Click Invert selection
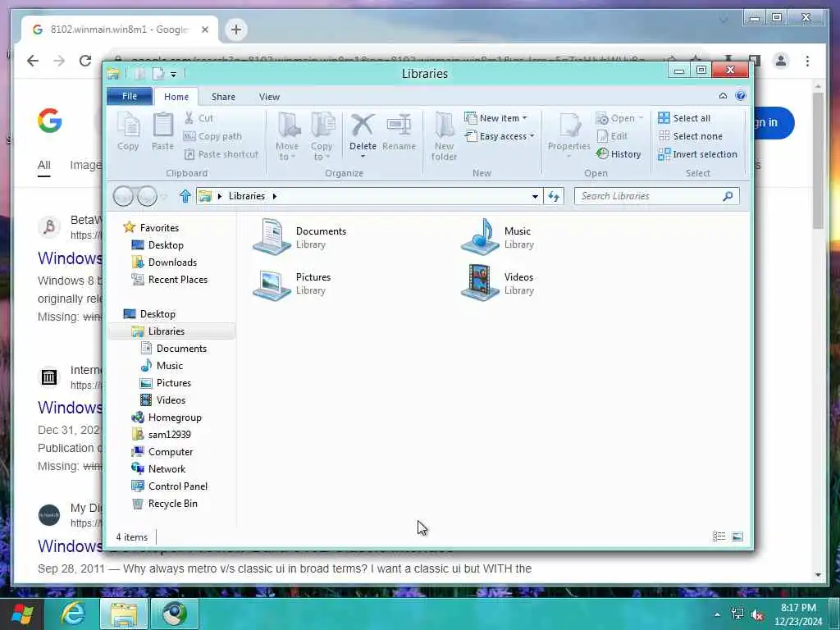This screenshot has width=840, height=630. (x=697, y=154)
